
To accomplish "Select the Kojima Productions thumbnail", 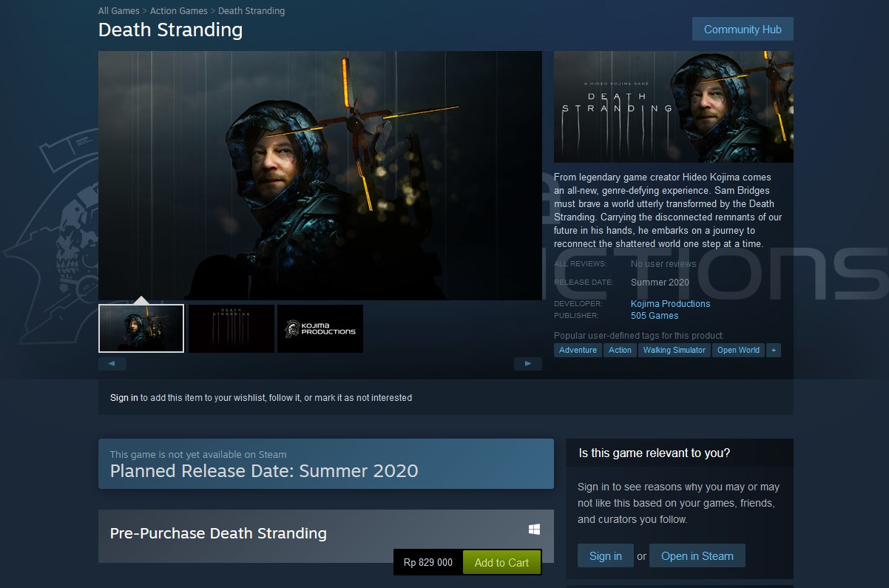I will (x=320, y=328).
